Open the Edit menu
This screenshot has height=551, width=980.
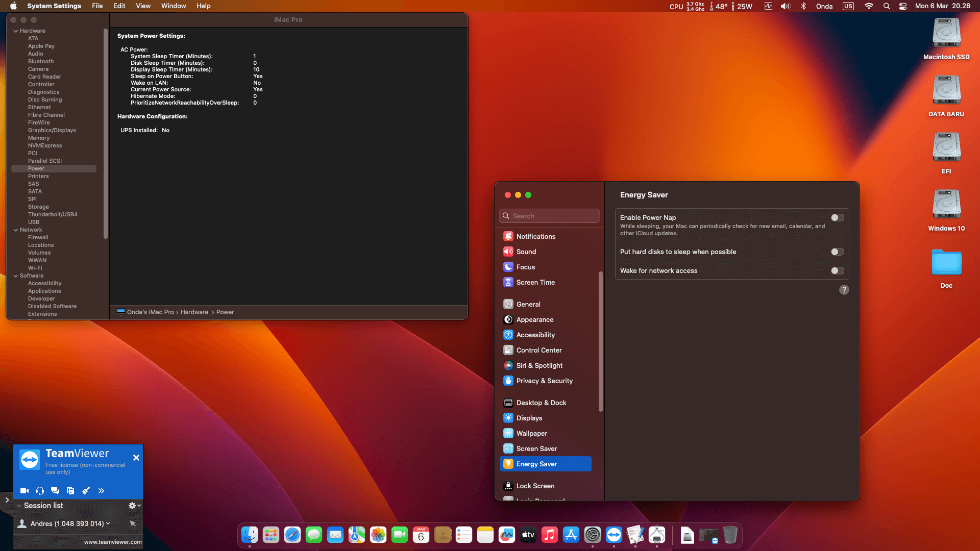click(119, 6)
